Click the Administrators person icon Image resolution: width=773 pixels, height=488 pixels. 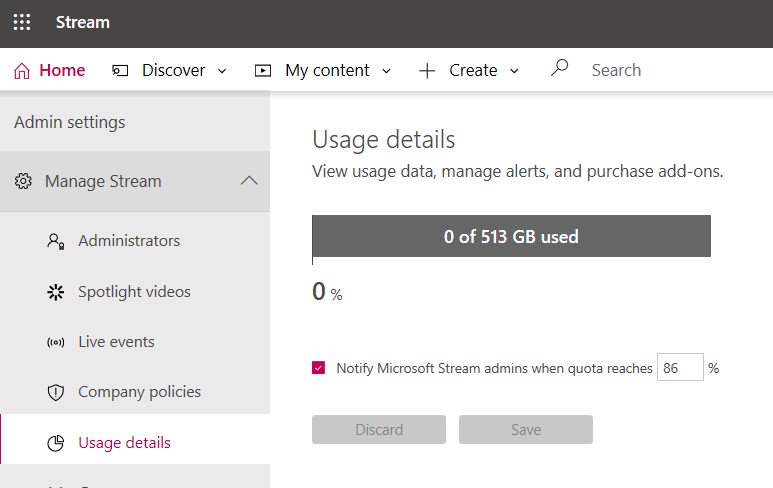tap(56, 241)
